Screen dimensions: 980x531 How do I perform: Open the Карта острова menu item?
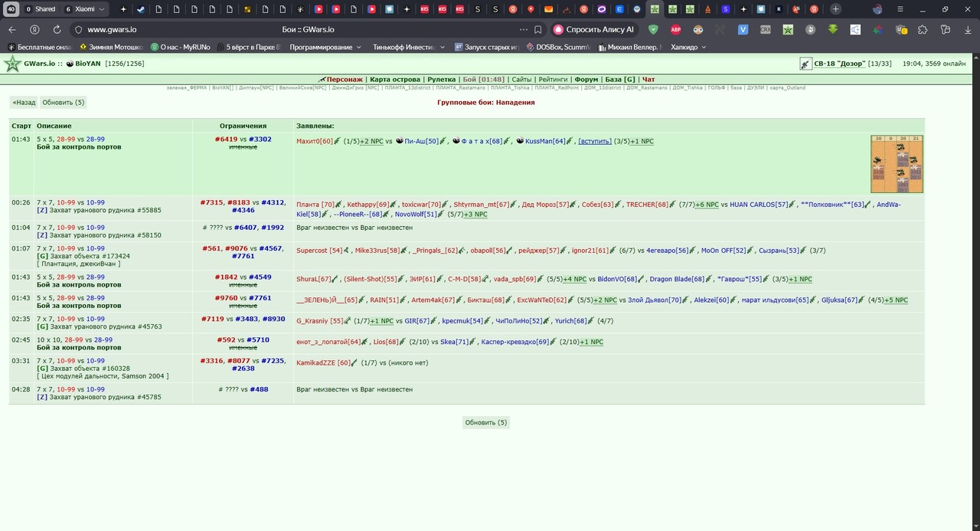point(395,80)
